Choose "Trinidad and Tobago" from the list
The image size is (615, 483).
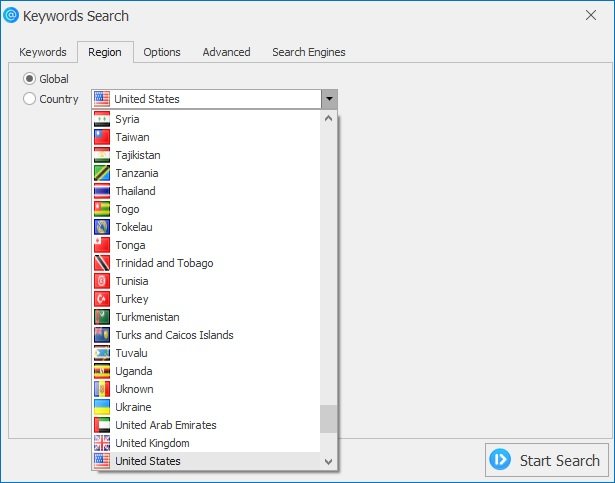[207, 263]
